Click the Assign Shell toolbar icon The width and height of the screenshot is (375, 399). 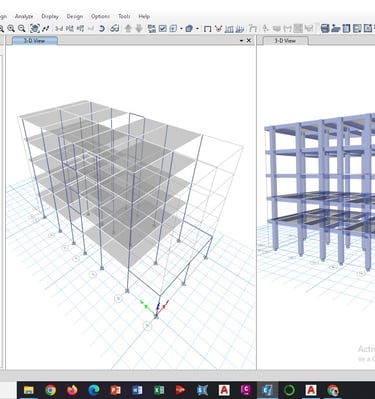[287, 29]
